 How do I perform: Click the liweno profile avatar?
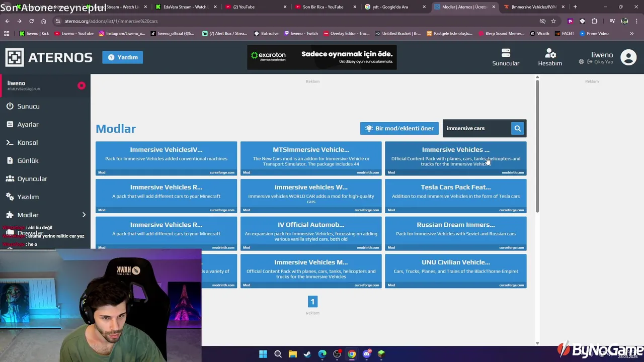(x=628, y=57)
